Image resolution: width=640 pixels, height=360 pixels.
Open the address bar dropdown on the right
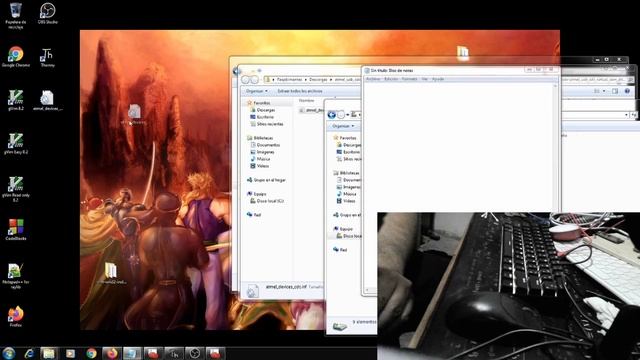(627, 115)
